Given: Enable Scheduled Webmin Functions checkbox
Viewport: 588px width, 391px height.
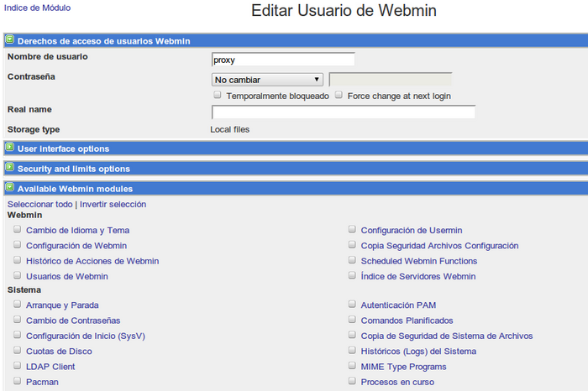Looking at the screenshot, I should 352,260.
